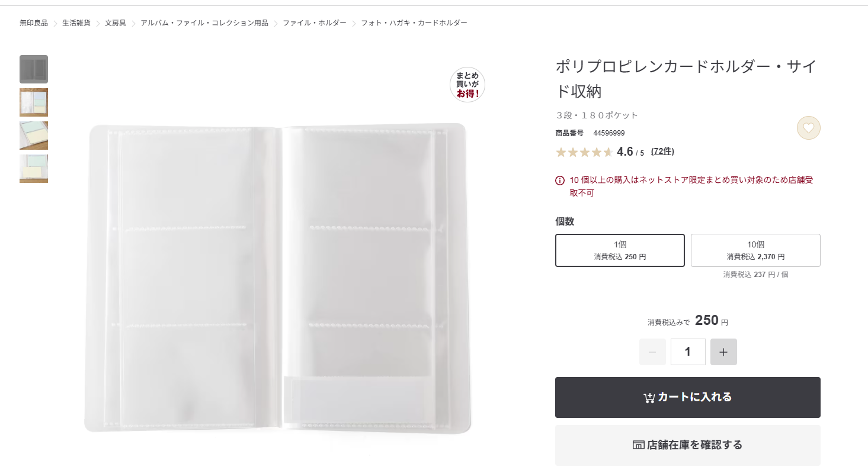The height and width of the screenshot is (467, 868).
Task: Click the minus icon to decrease quantity
Action: pos(652,352)
